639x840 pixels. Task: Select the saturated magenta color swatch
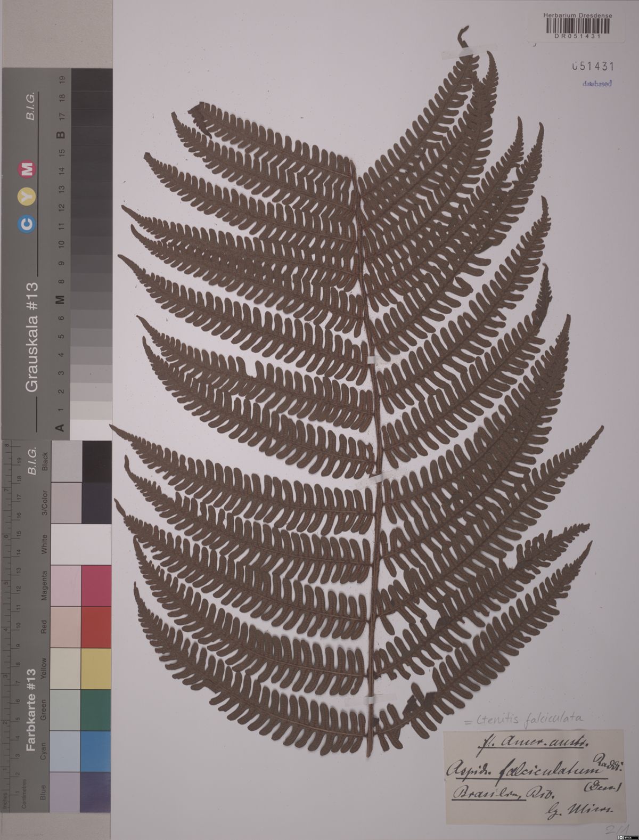pyautogui.click(x=96, y=586)
